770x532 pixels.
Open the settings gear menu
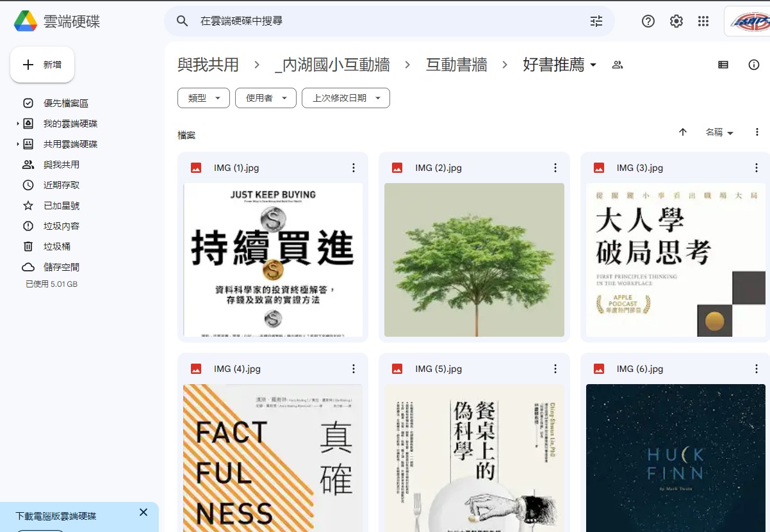[x=676, y=21]
